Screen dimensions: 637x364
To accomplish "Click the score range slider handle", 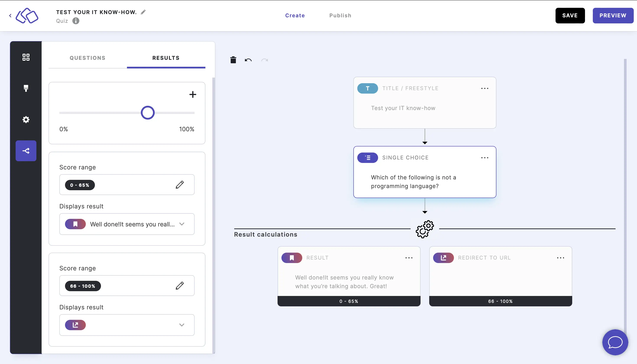I will tap(148, 113).
